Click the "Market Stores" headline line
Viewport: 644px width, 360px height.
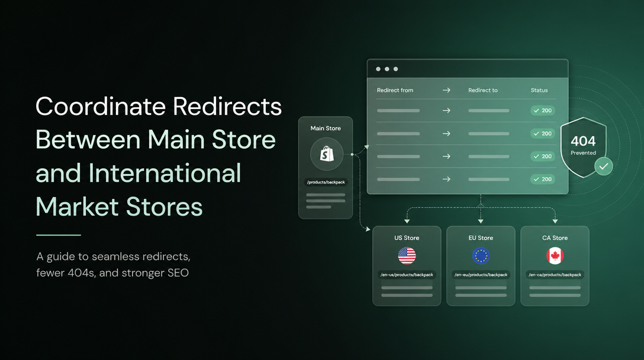119,206
